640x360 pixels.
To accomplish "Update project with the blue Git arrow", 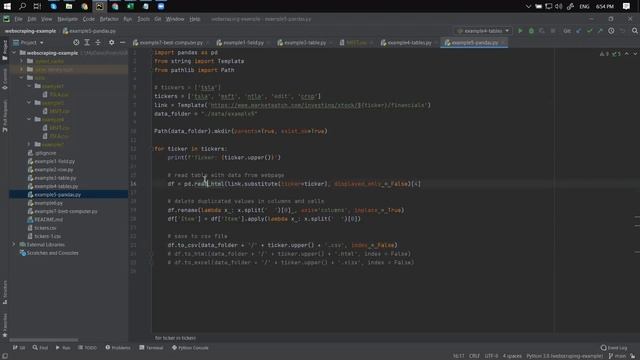I will point(579,31).
